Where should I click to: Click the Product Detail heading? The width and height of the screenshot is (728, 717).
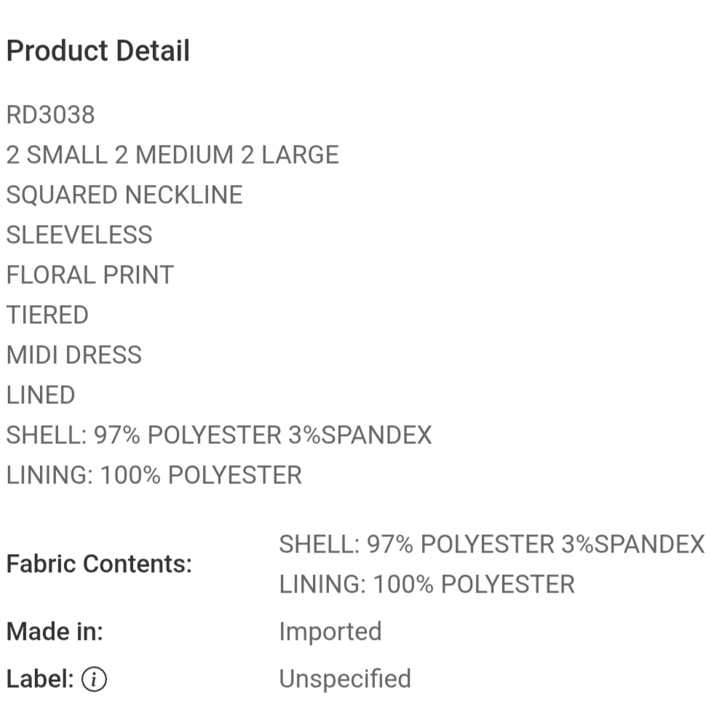tap(98, 50)
